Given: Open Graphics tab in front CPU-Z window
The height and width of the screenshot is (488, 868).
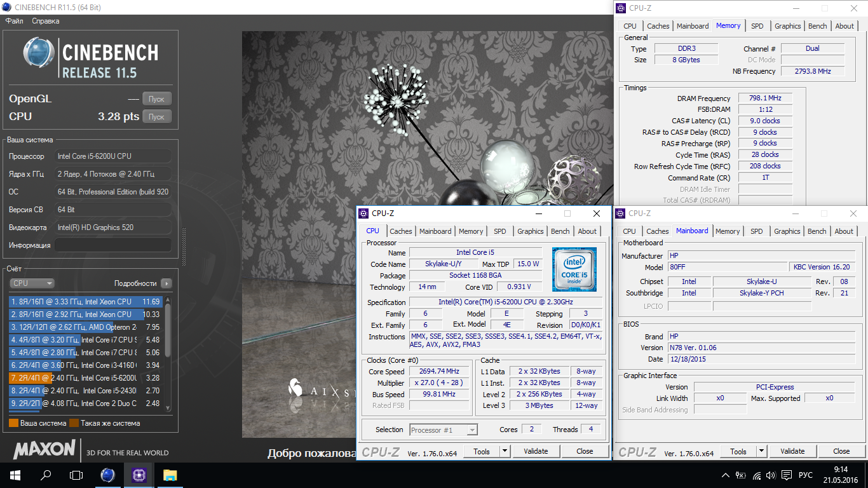Looking at the screenshot, I should point(531,231).
